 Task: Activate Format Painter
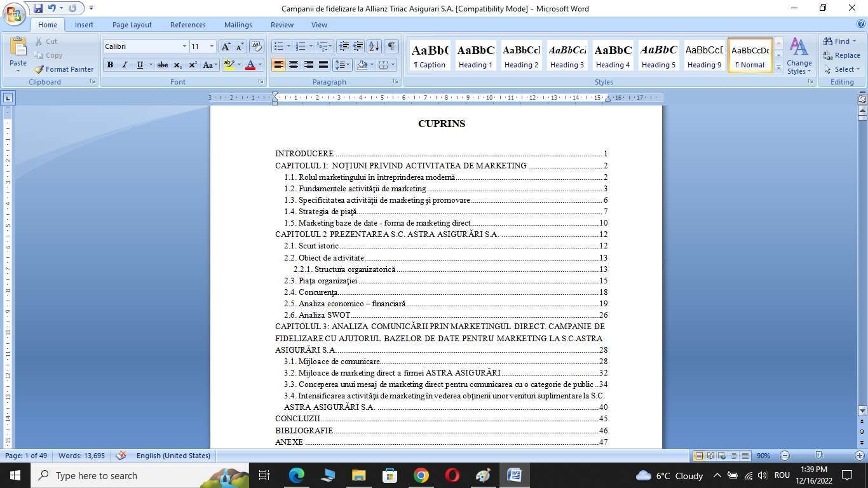point(64,69)
